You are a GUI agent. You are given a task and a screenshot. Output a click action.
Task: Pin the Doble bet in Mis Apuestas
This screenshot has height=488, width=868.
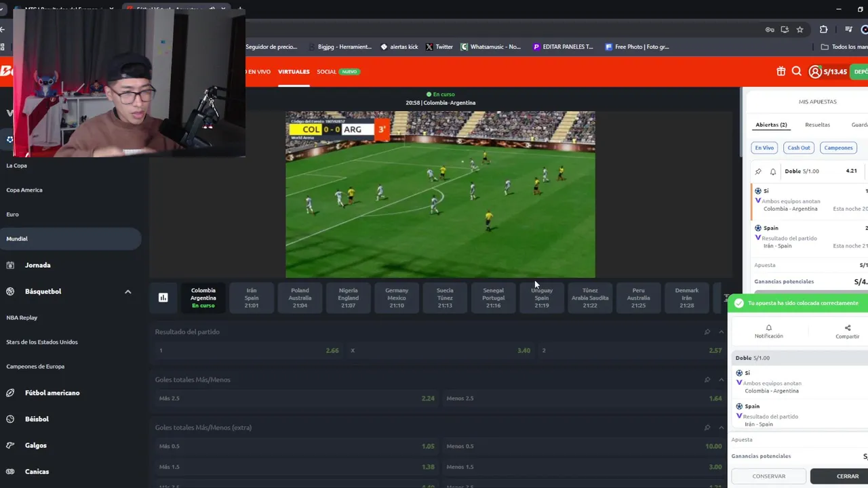(758, 171)
